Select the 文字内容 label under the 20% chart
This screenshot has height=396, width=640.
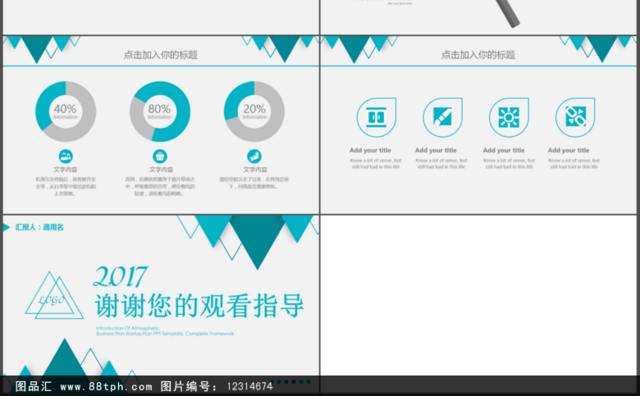(x=255, y=169)
